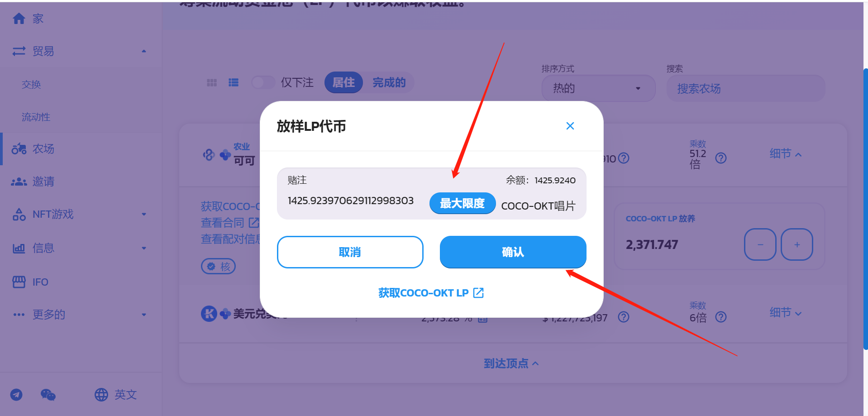Switch to grid card view icon
The height and width of the screenshot is (416, 868).
[x=212, y=82]
